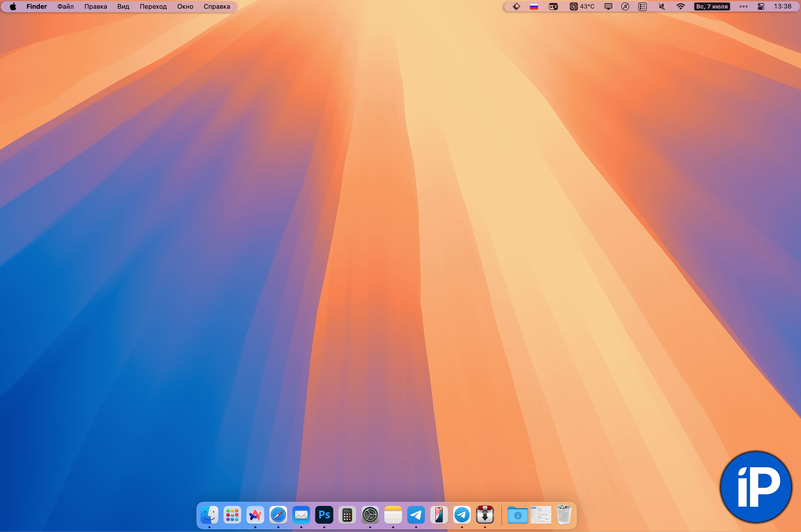Click the date widget Вс, 7 июля
Viewport: 801px width, 532px height.
coord(712,6)
